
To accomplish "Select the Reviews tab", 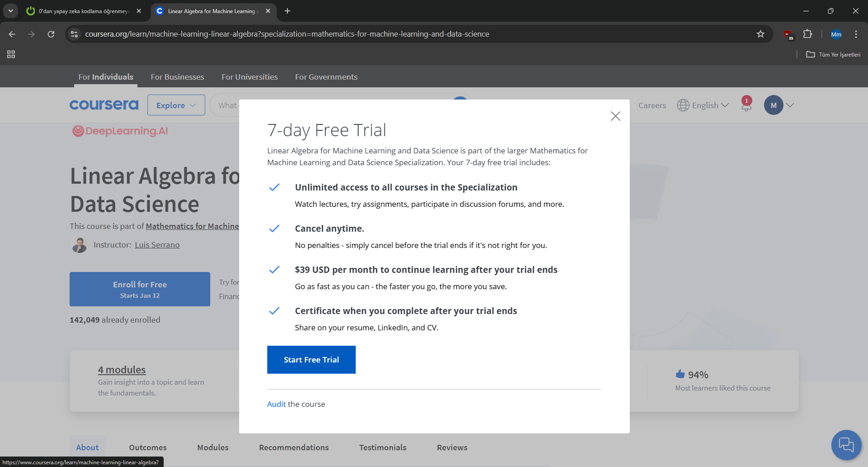I will (452, 448).
